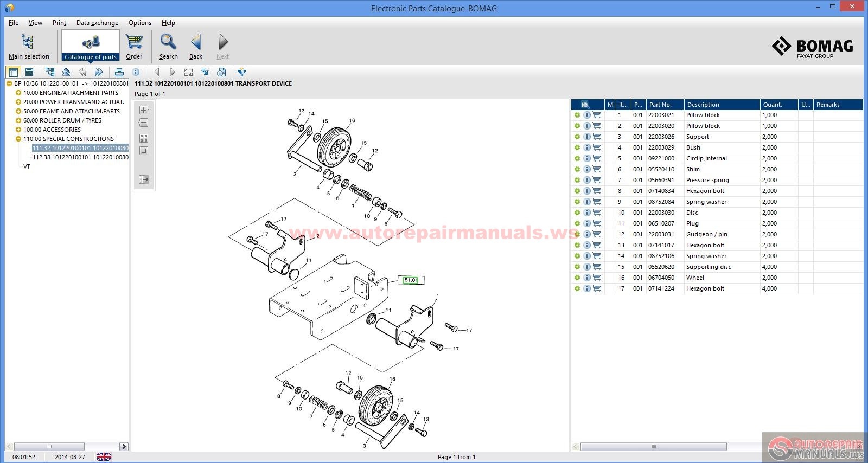Image resolution: width=868 pixels, height=463 pixels.
Task: Open the File menu
Action: 14,23
